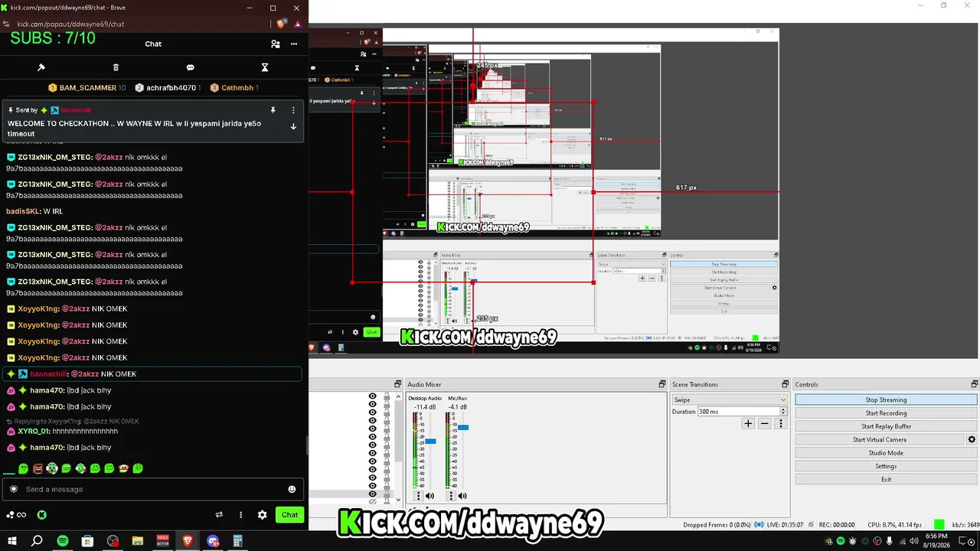
Task: Open Discord from the taskbar
Action: tap(213, 541)
